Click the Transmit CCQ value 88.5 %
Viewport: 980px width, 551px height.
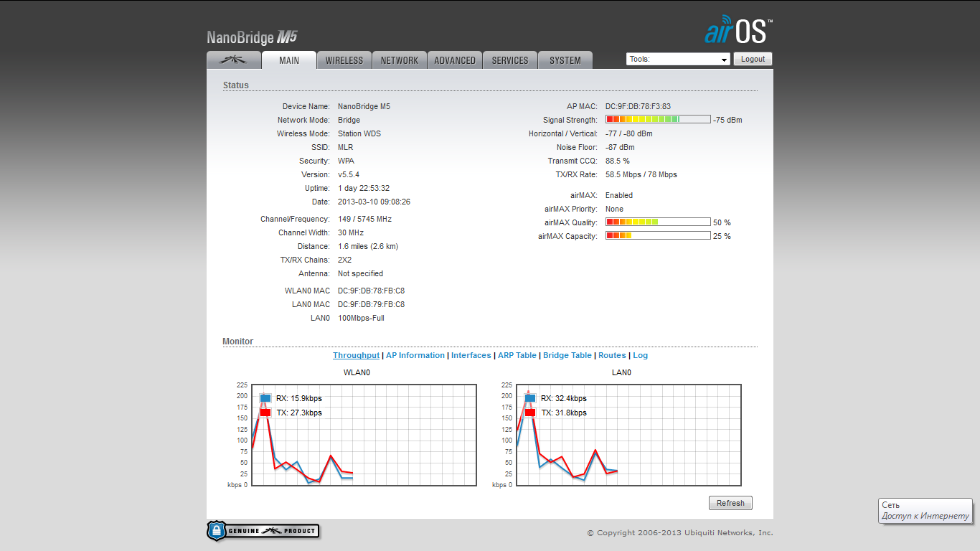(x=618, y=161)
